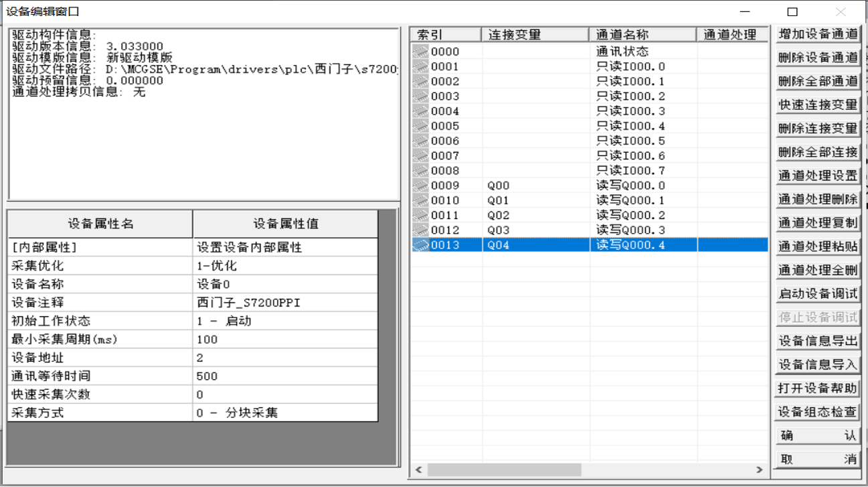
Task: Select the 1 - 启动 initial state value
Action: pyautogui.click(x=286, y=321)
